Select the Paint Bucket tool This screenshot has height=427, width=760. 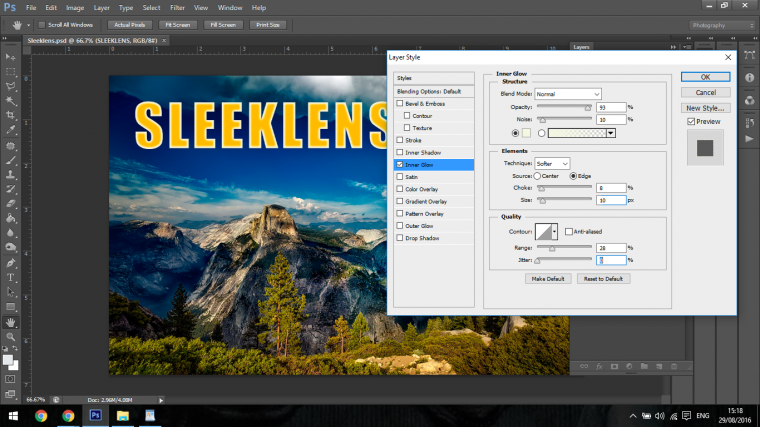tap(10, 218)
